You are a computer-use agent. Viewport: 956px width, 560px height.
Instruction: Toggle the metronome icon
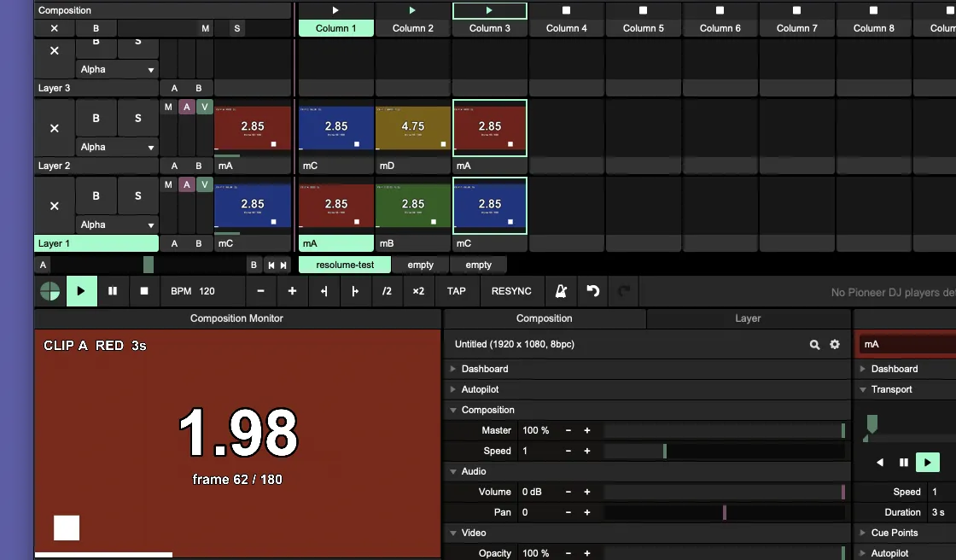pyautogui.click(x=561, y=292)
